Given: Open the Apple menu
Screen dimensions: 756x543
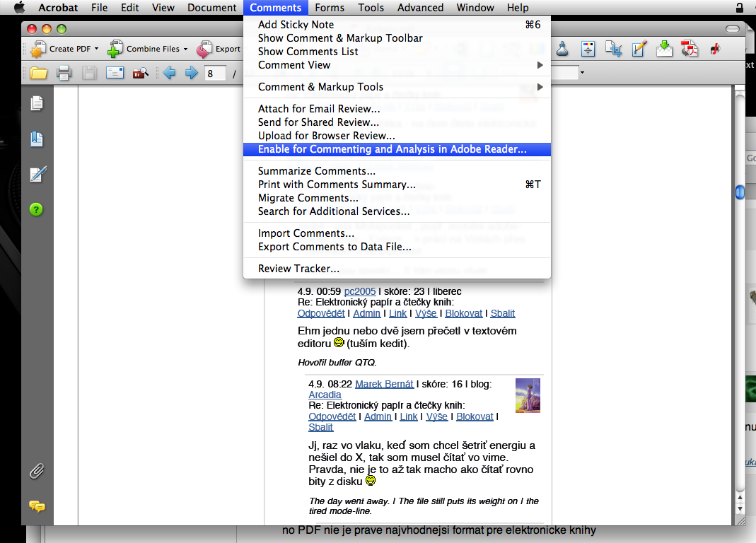Looking at the screenshot, I should (19, 7).
